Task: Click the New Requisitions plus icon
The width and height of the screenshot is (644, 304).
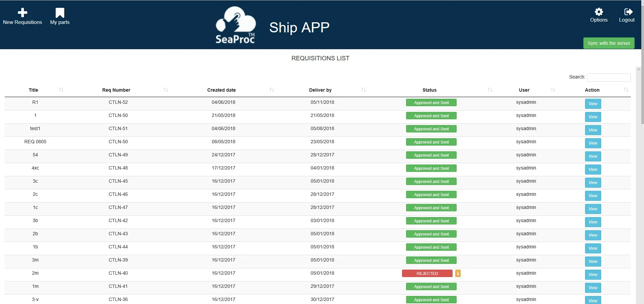Action: tap(22, 12)
